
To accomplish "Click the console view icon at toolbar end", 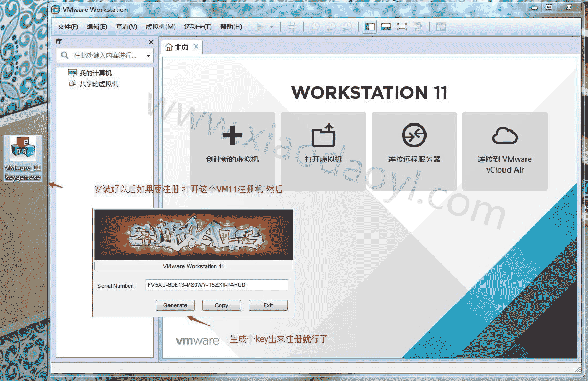I will [x=441, y=27].
